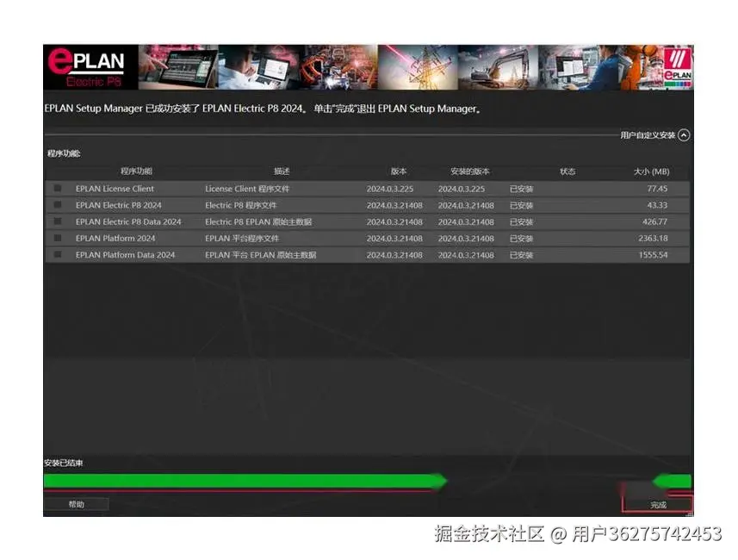Click the 安装的版本 column header
This screenshot has width=738, height=560.
(469, 171)
